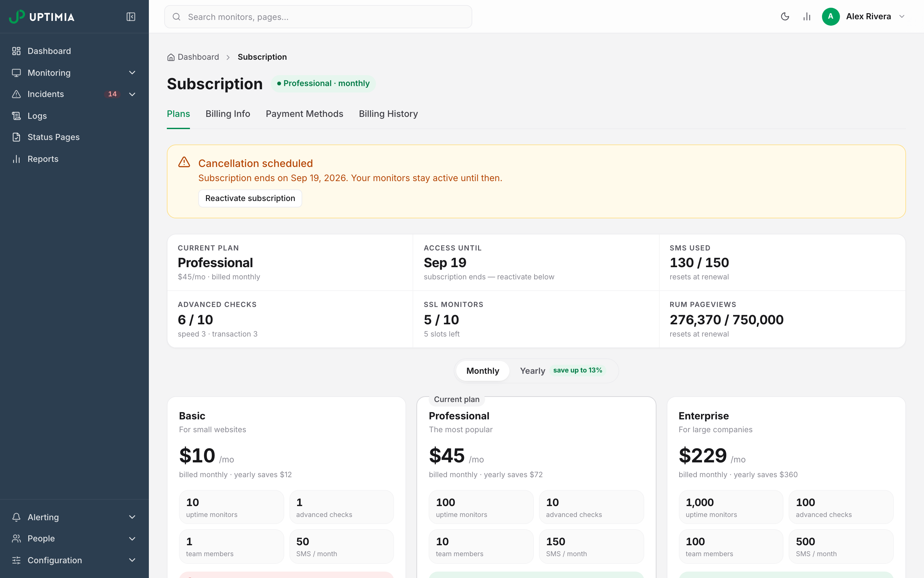Click the search magnifier icon
This screenshot has width=924, height=578.
pyautogui.click(x=176, y=17)
